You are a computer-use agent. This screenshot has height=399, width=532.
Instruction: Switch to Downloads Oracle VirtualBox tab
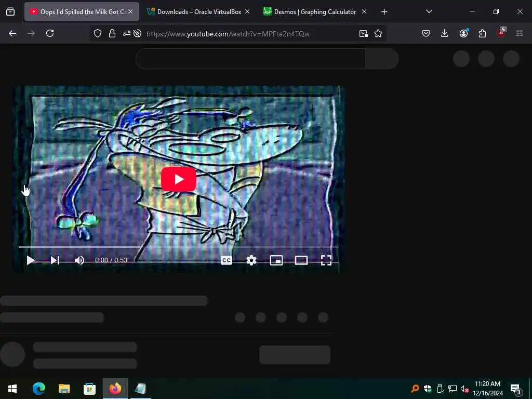click(x=199, y=12)
